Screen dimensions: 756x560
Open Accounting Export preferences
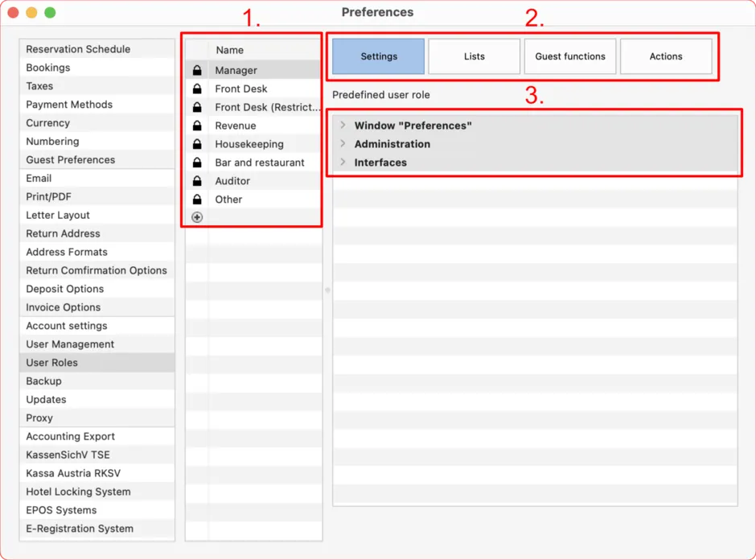97,437
